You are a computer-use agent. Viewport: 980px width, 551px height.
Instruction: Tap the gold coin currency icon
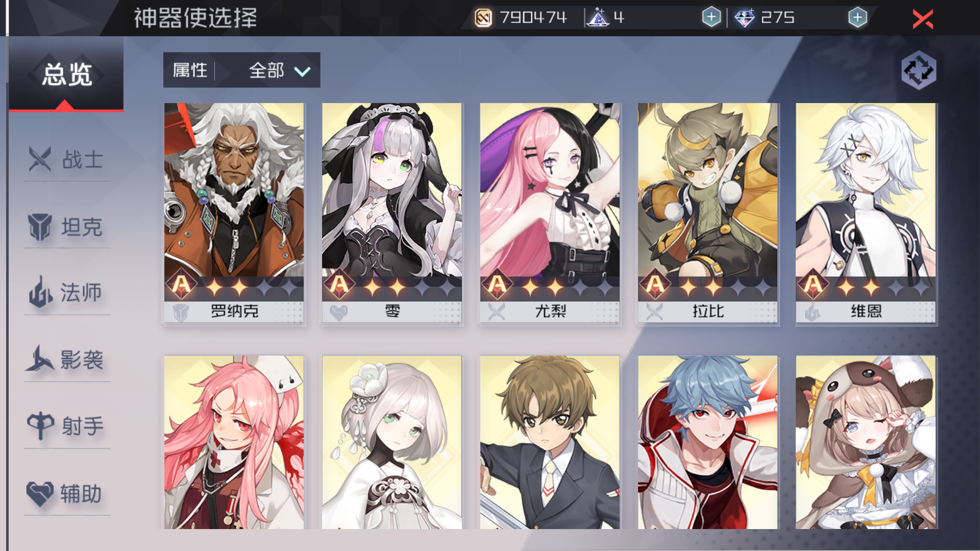[483, 18]
